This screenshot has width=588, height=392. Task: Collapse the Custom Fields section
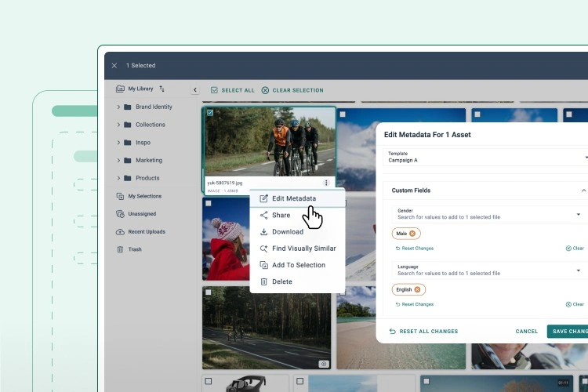pos(583,191)
